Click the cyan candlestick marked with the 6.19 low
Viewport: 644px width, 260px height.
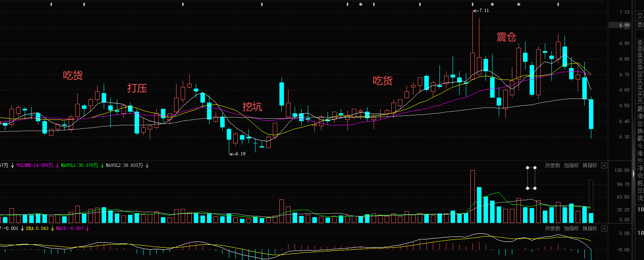(x=229, y=134)
